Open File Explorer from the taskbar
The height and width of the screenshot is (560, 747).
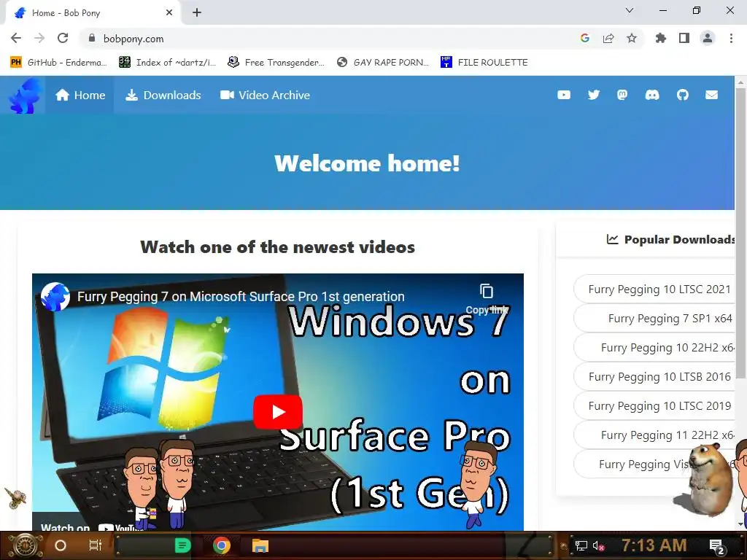(x=260, y=545)
